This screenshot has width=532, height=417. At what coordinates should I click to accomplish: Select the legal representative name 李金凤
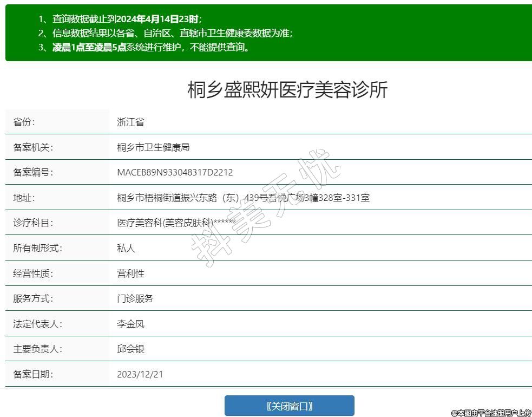130,324
